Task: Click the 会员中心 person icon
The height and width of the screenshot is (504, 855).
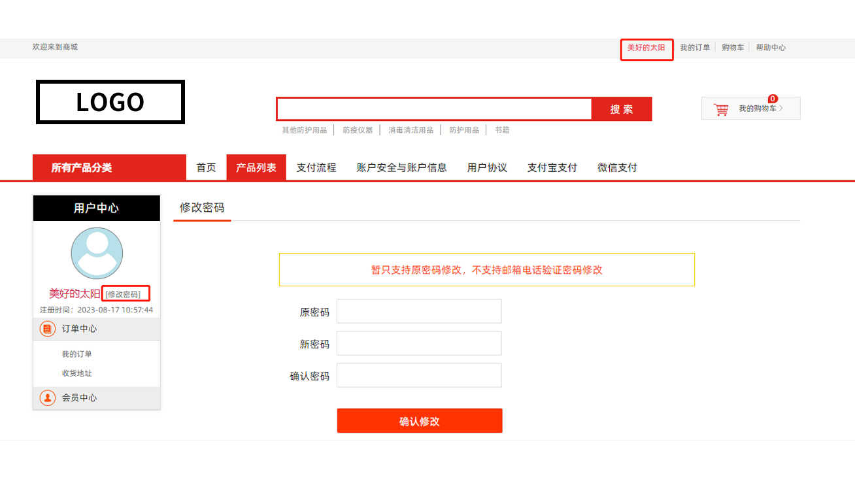Action: coord(48,397)
